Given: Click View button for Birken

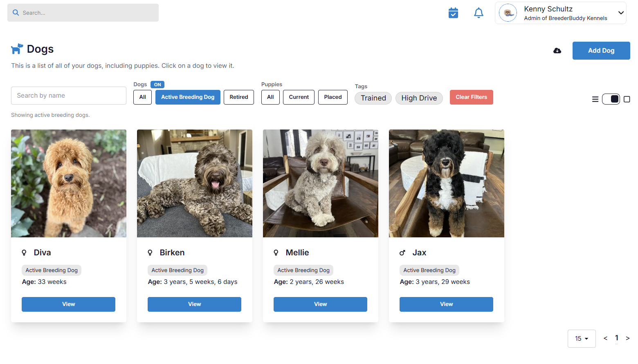Looking at the screenshot, I should tap(194, 304).
